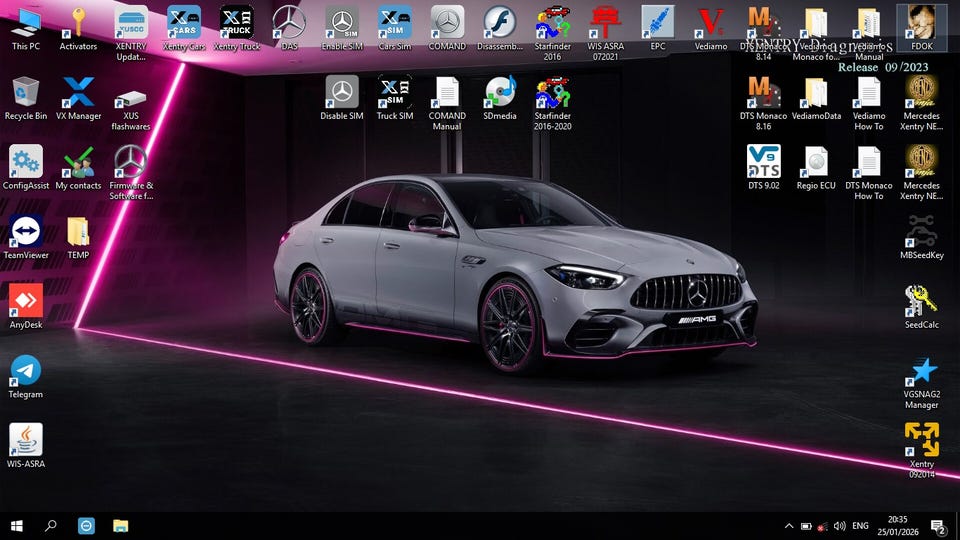Image resolution: width=960 pixels, height=540 pixels.
Task: Open Regio ECU file
Action: coord(816,168)
